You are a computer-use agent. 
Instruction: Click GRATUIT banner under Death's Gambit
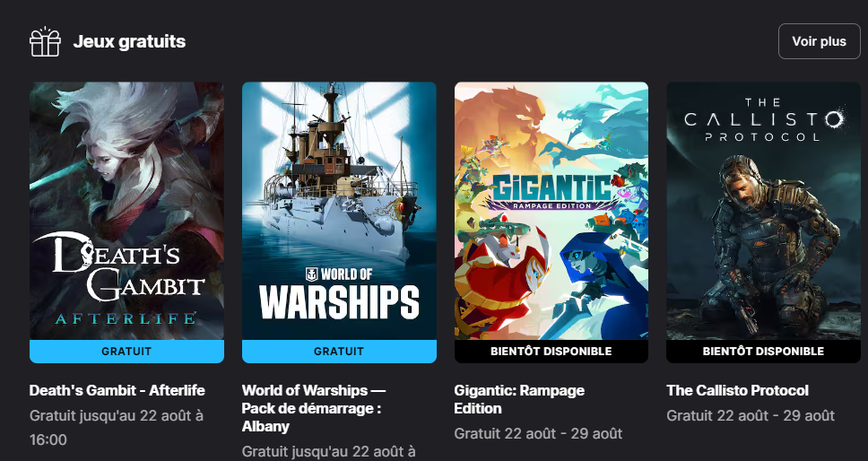(x=126, y=352)
